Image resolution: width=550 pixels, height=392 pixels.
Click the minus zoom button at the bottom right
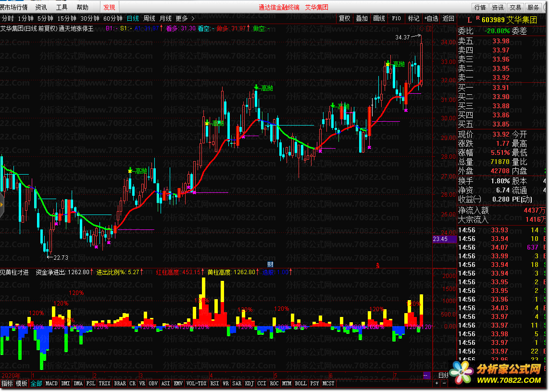pyautogui.click(x=444, y=383)
